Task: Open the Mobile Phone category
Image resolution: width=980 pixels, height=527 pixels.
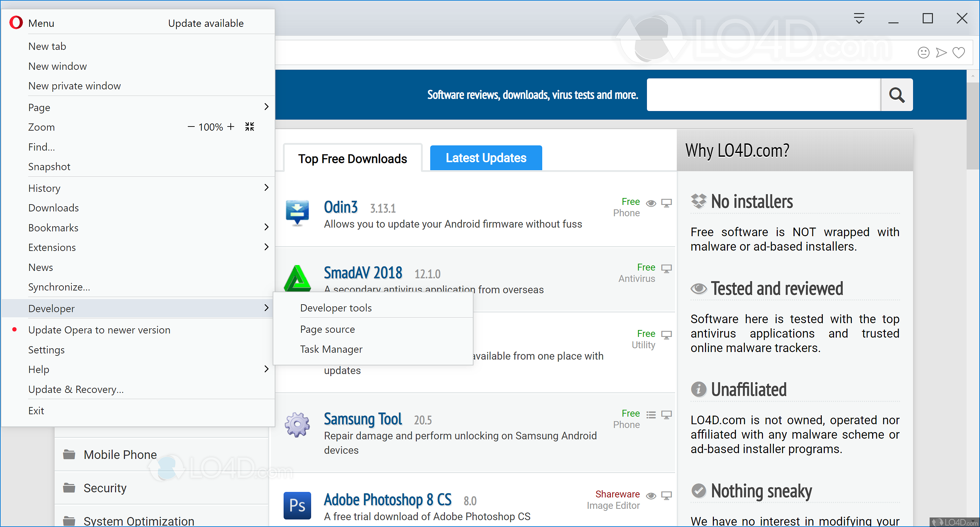Action: tap(120, 455)
